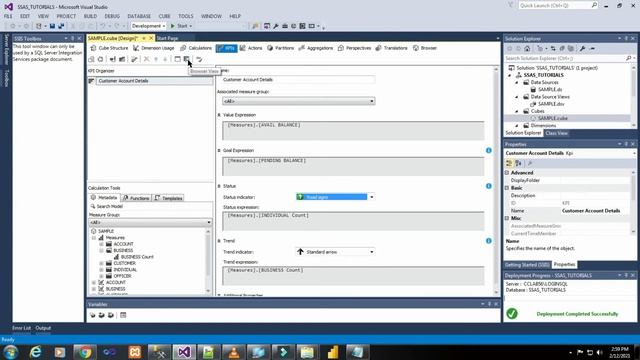This screenshot has width=640, height=360.
Task: Click the Value Expression text box
Action: click(353, 131)
